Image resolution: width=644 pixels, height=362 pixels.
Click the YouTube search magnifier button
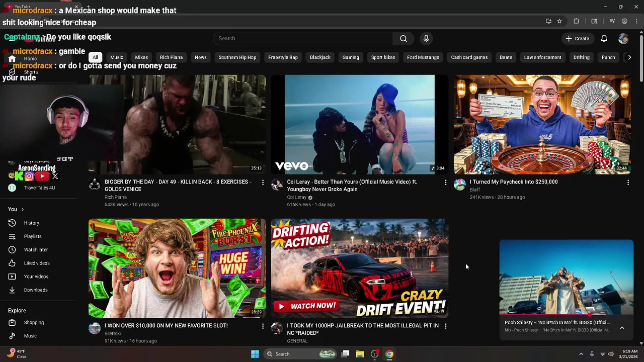(x=404, y=38)
